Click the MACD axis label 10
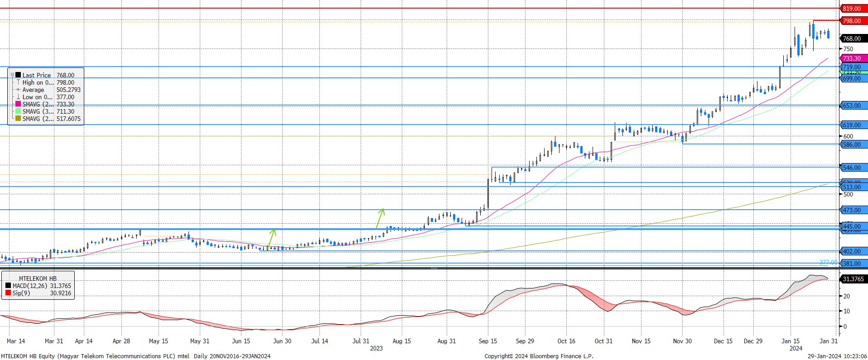Image resolution: width=868 pixels, height=360 pixels. tap(847, 311)
